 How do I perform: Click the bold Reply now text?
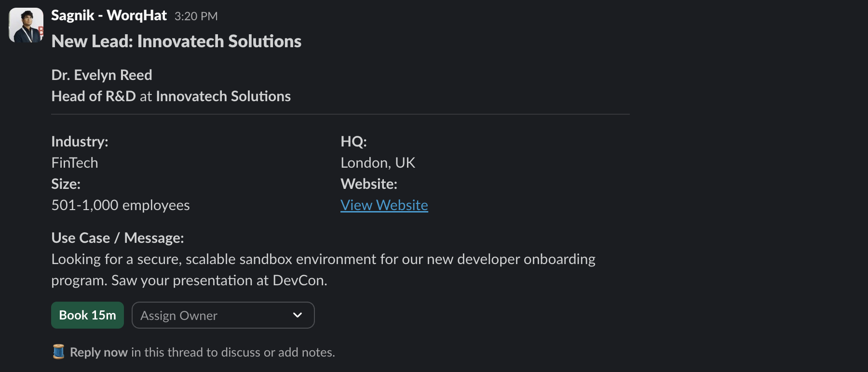pyautogui.click(x=98, y=352)
